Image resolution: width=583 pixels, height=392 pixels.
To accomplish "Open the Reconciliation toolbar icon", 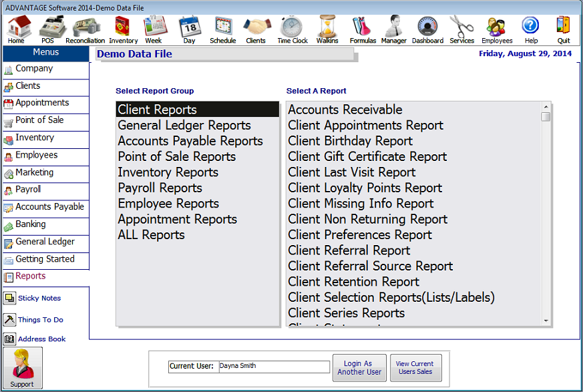I will 85,30.
